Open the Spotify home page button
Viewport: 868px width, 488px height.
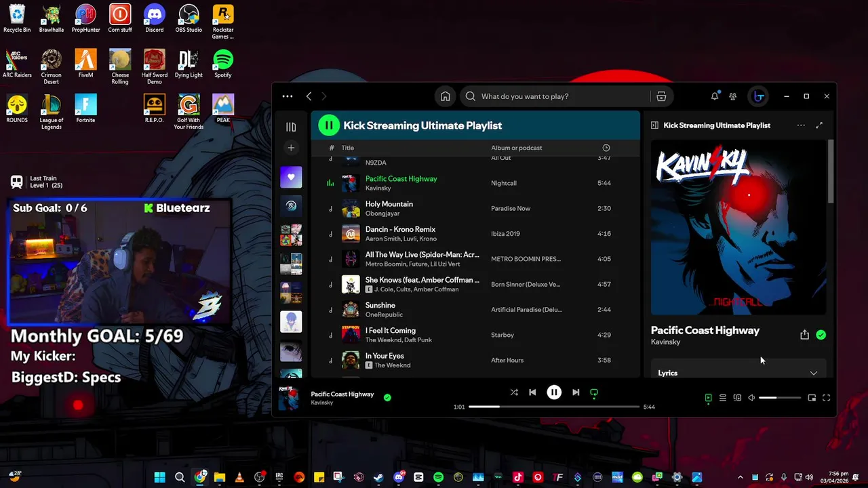pyautogui.click(x=445, y=96)
